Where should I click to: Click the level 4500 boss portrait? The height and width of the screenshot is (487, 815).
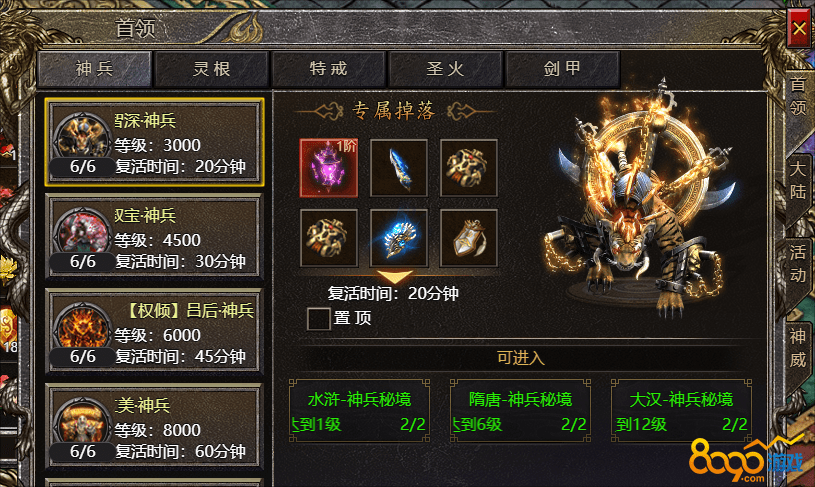(82, 234)
